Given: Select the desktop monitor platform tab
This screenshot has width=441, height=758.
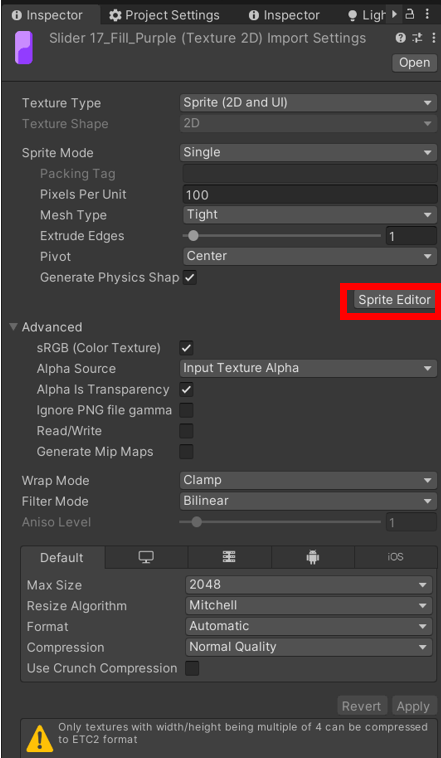Looking at the screenshot, I should tap(146, 557).
